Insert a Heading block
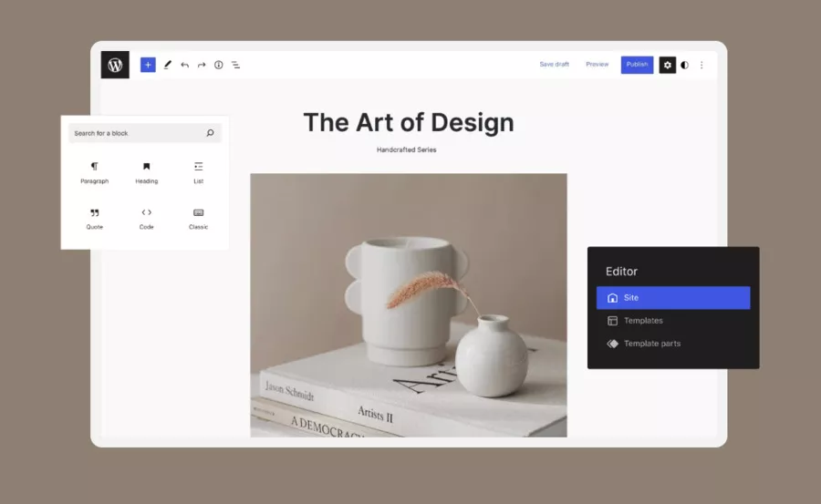821x504 pixels. [147, 173]
